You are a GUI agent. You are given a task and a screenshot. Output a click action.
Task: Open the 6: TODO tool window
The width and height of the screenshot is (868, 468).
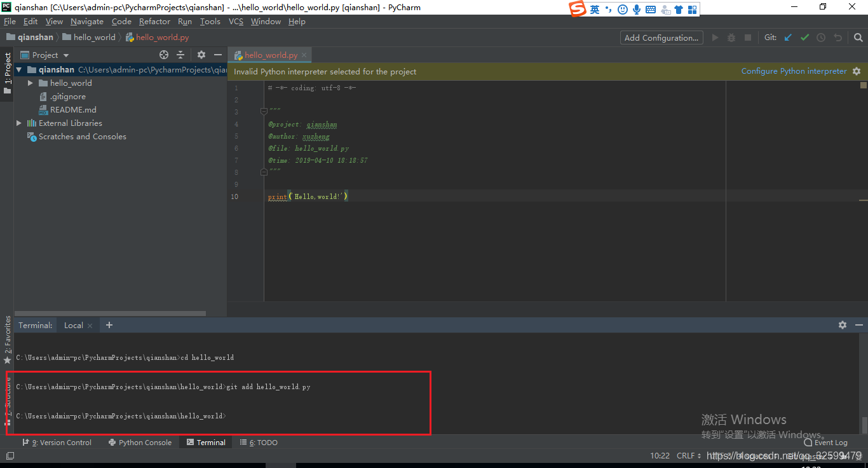(259, 443)
